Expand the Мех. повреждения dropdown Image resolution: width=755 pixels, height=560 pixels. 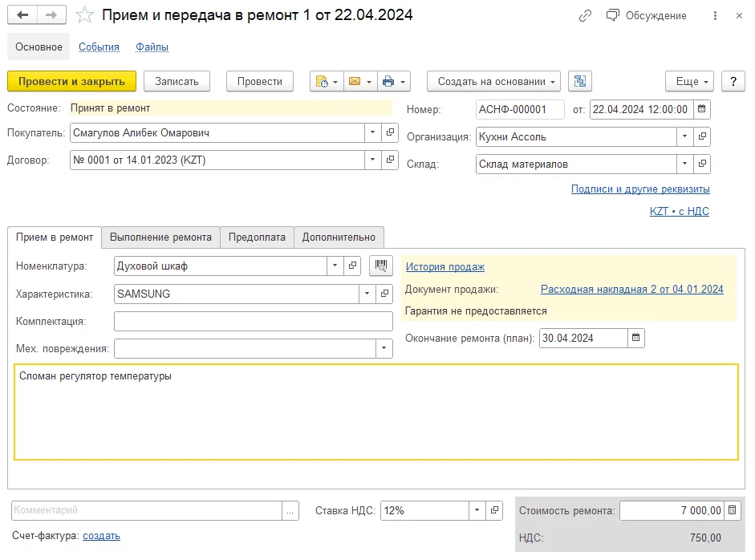(384, 349)
